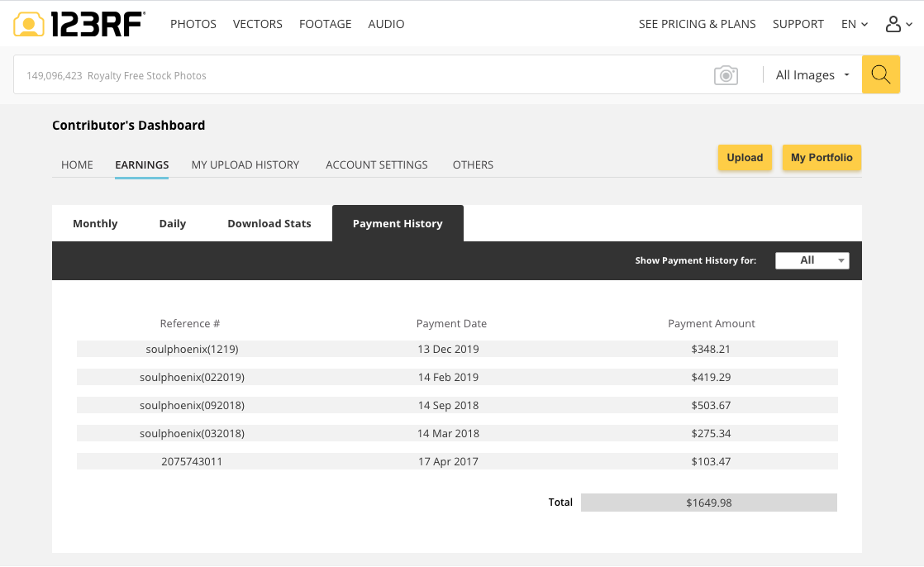924x567 pixels.
Task: Select reference soulphoenix(022019)
Action: click(192, 377)
